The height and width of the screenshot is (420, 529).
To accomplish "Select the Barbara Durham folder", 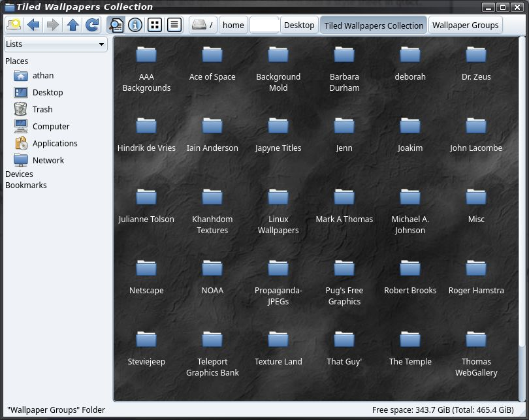I will 344,69.
